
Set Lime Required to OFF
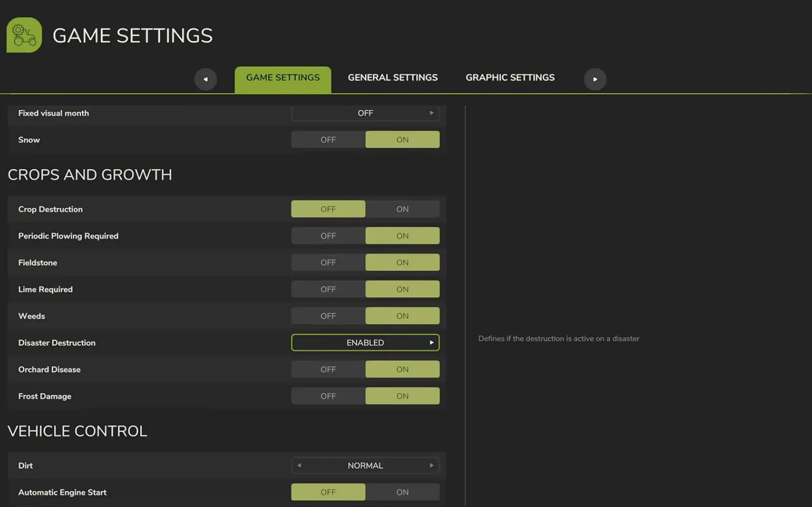coord(328,289)
